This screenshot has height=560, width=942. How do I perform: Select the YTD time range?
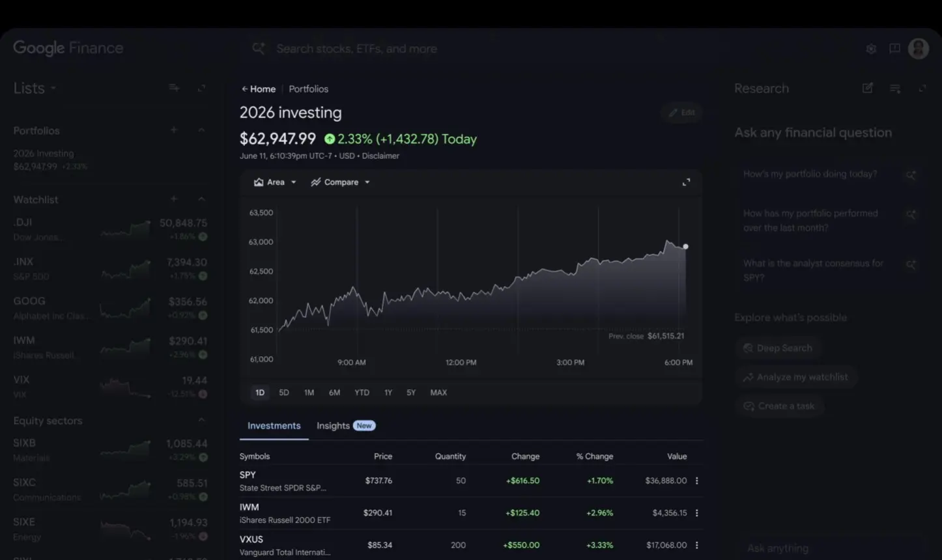[362, 393]
